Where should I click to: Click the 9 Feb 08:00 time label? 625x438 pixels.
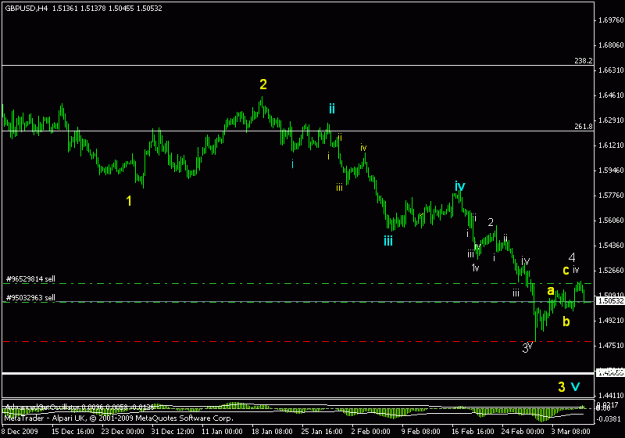(x=421, y=432)
